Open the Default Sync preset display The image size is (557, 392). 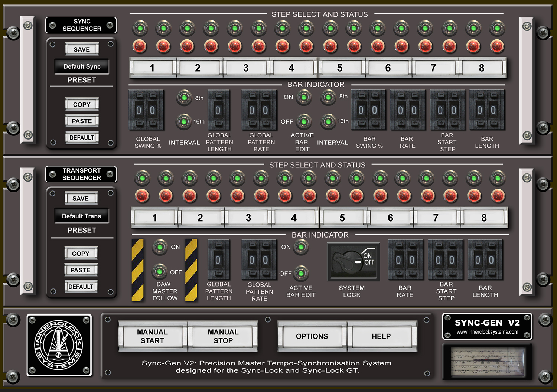(x=82, y=66)
